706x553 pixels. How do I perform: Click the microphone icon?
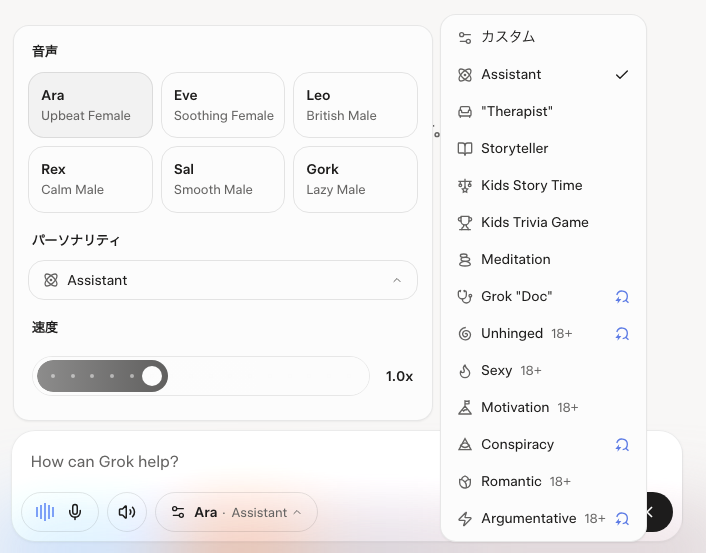(75, 512)
